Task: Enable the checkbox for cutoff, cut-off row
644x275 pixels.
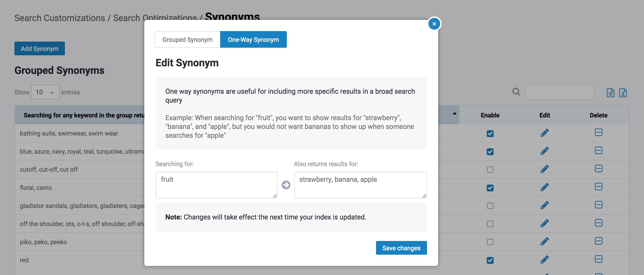Action: [490, 169]
